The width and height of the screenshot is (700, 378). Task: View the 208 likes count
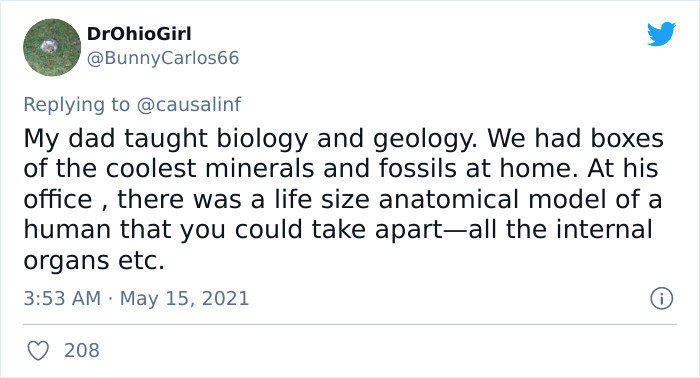(82, 351)
